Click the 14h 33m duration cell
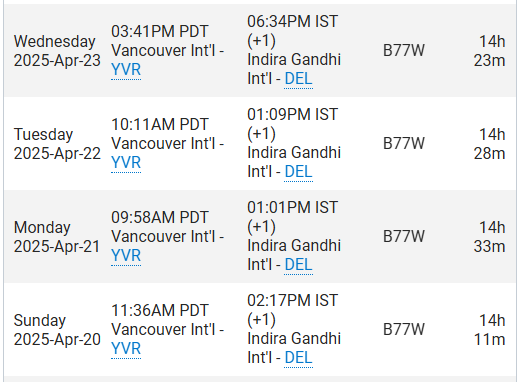521x382 pixels. click(489, 237)
